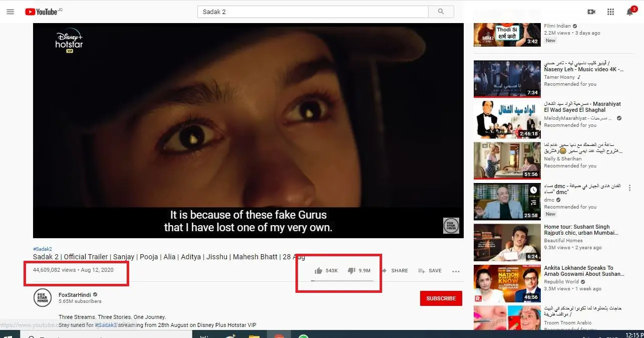Click the MelodyMasrahiyat channel name
Screen dimensions: 644x338
579,118
